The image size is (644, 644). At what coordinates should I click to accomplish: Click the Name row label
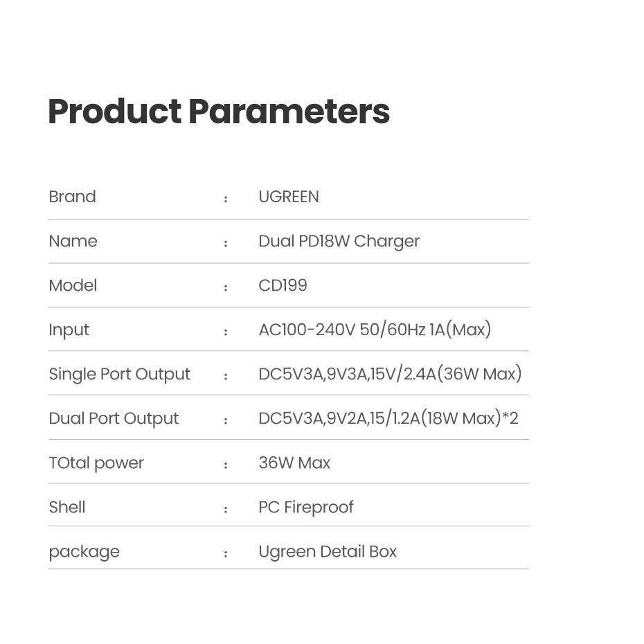click(73, 241)
